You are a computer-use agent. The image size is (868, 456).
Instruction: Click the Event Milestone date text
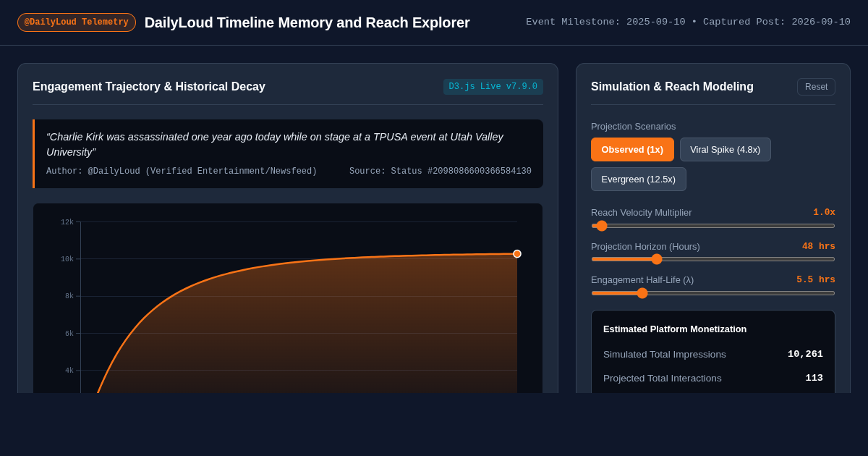pyautogui.click(x=605, y=22)
